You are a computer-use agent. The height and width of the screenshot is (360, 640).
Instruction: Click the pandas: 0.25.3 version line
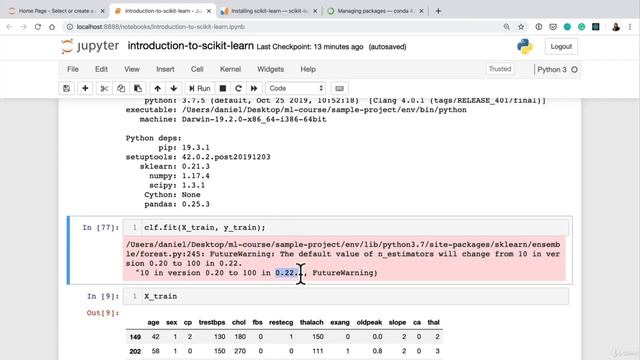(x=177, y=204)
